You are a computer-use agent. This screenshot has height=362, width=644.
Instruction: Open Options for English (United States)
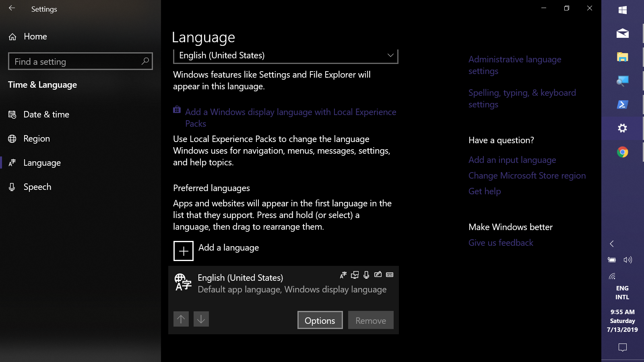(320, 320)
